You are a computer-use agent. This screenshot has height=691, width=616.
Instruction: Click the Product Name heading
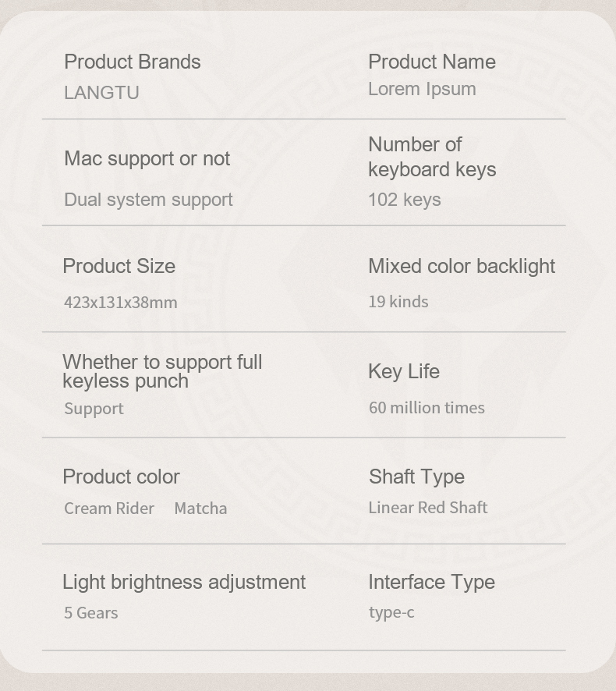pyautogui.click(x=431, y=62)
